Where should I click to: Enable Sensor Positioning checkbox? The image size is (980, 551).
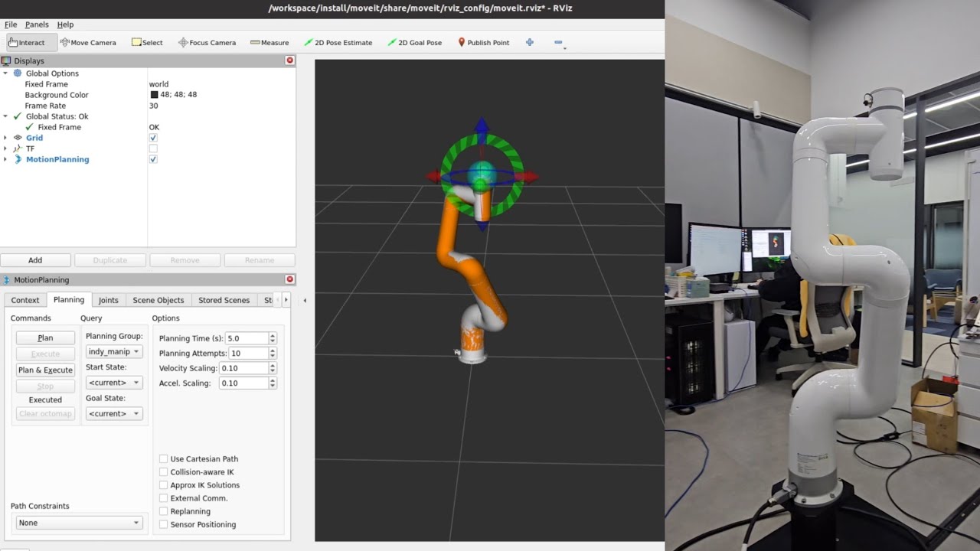click(x=163, y=524)
